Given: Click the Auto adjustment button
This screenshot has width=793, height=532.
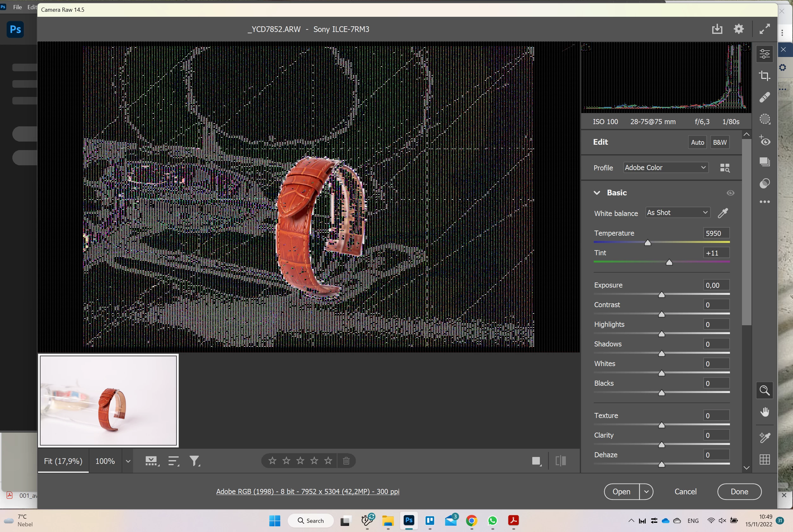Looking at the screenshot, I should [x=697, y=142].
